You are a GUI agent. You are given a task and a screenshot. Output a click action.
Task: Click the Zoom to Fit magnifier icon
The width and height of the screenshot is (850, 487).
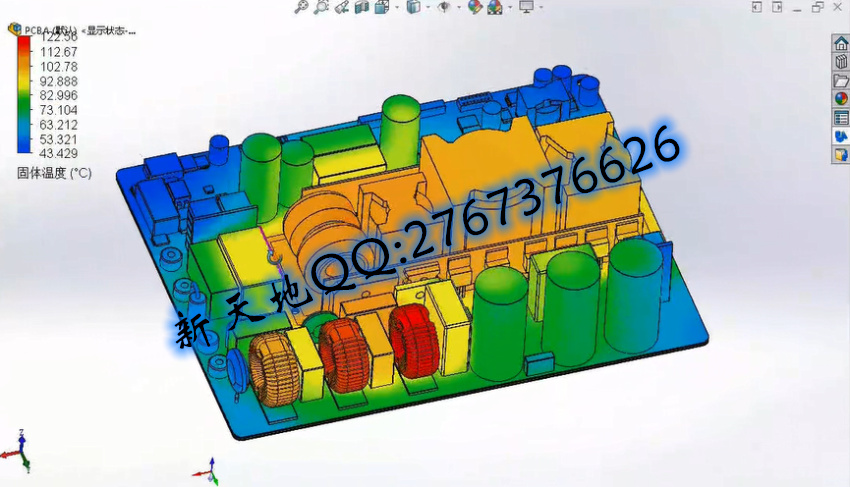coord(301,7)
